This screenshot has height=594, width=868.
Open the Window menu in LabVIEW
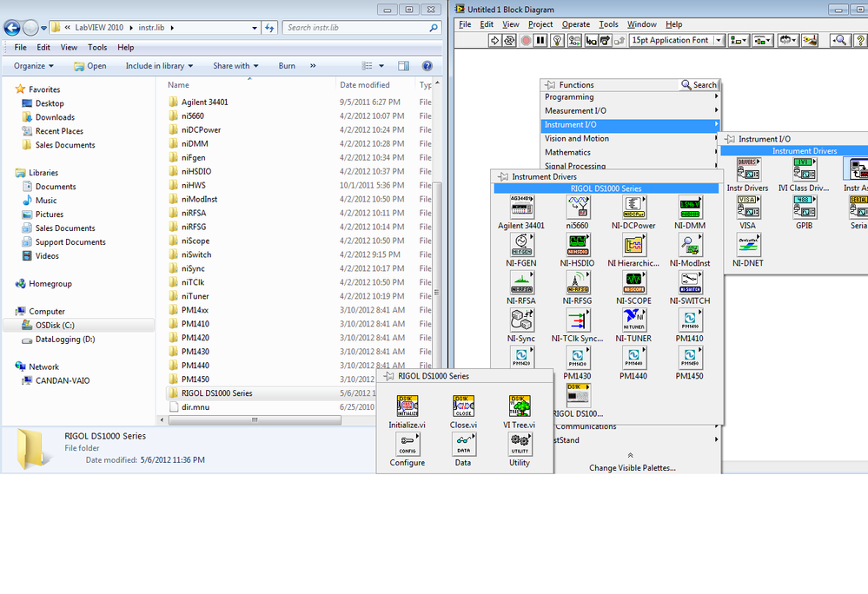(x=641, y=24)
